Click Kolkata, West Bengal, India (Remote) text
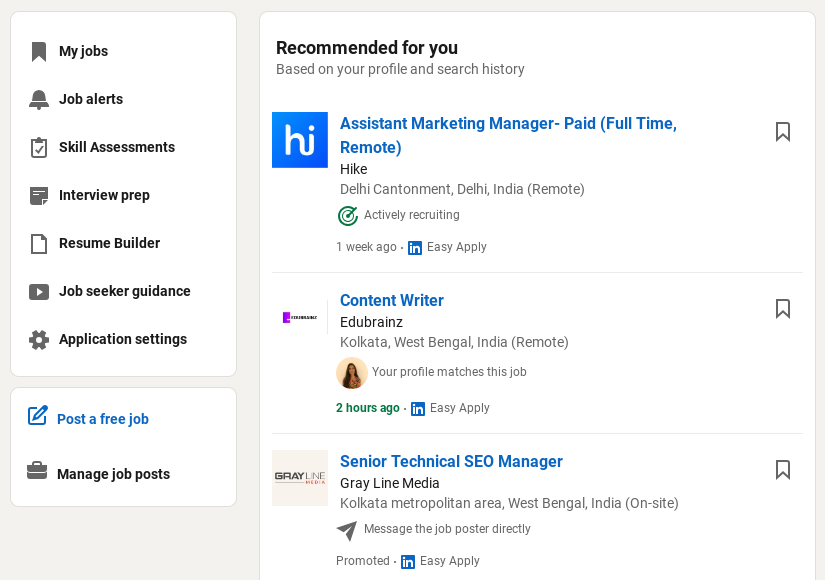 [x=454, y=343]
